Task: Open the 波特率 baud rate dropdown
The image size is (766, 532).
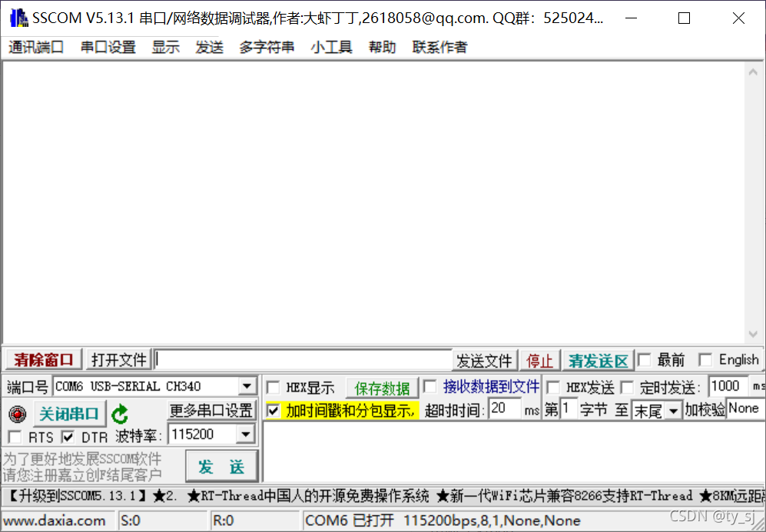Action: click(x=247, y=434)
